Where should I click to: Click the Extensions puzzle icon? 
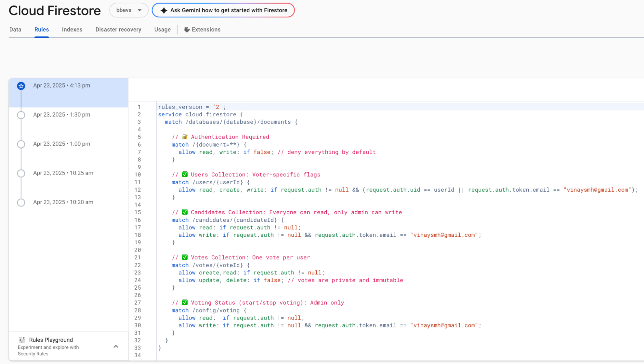[187, 30]
